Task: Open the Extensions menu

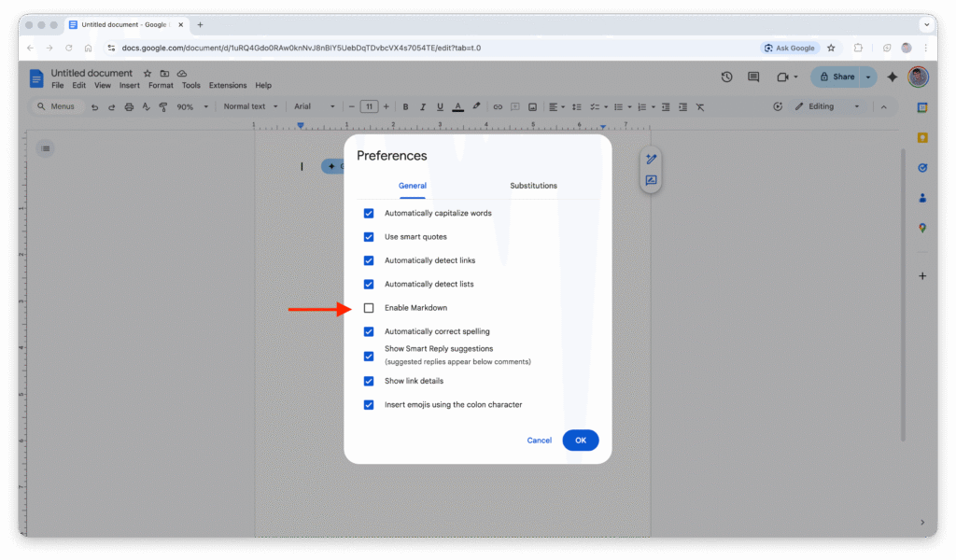Action: click(x=227, y=86)
